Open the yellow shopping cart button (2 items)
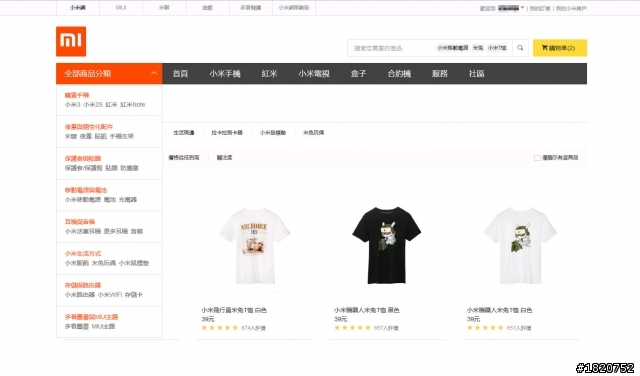The height and width of the screenshot is (376, 640). 560,48
